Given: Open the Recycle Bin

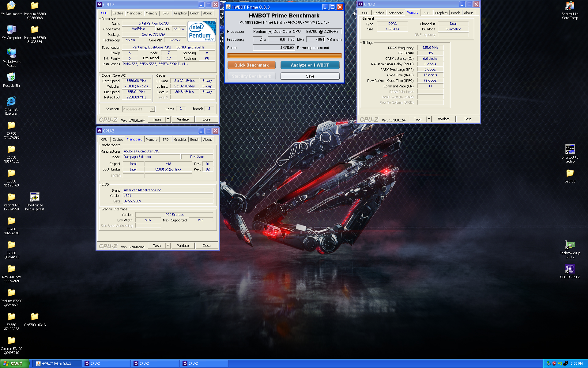Looking at the screenshot, I should pos(11,80).
